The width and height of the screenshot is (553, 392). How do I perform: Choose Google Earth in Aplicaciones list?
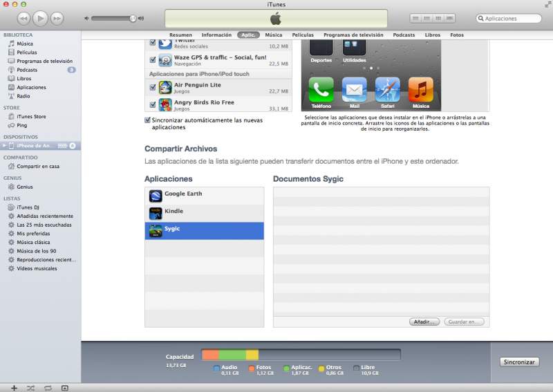click(x=156, y=196)
